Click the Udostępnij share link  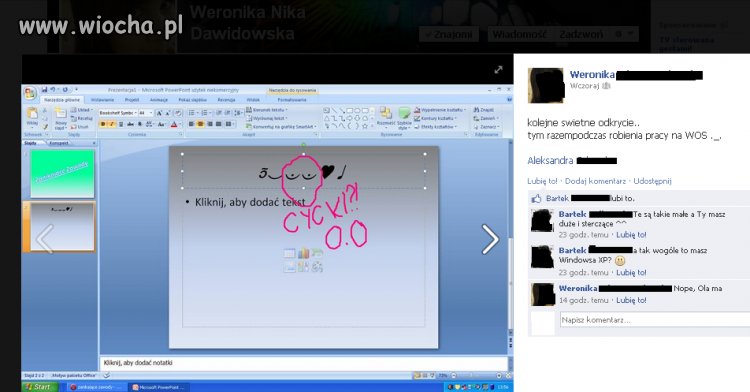(x=652, y=181)
